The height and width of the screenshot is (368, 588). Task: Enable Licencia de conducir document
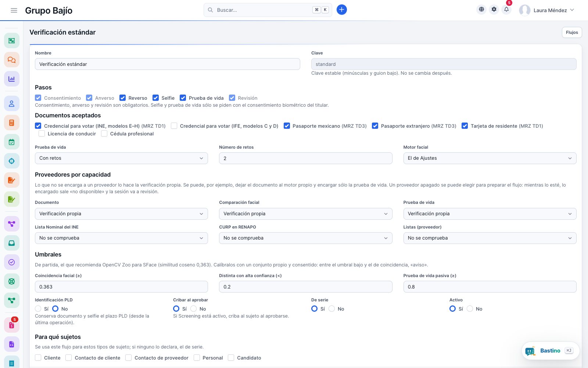pyautogui.click(x=42, y=134)
